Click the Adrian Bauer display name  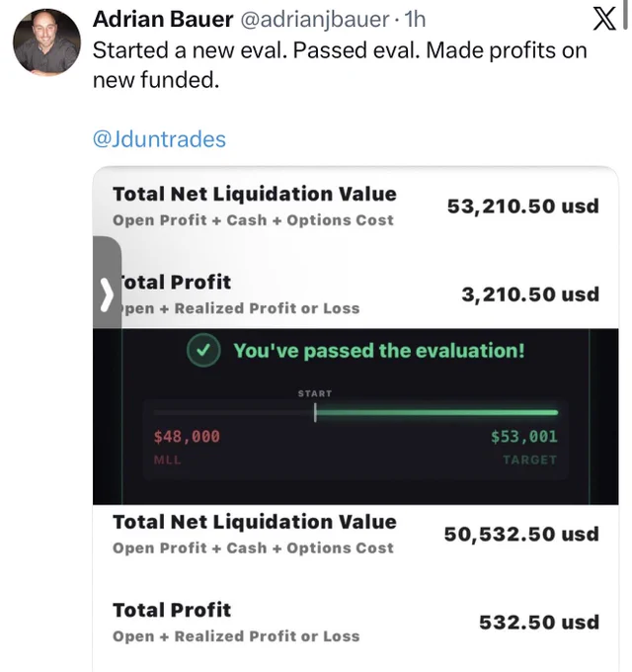click(163, 19)
